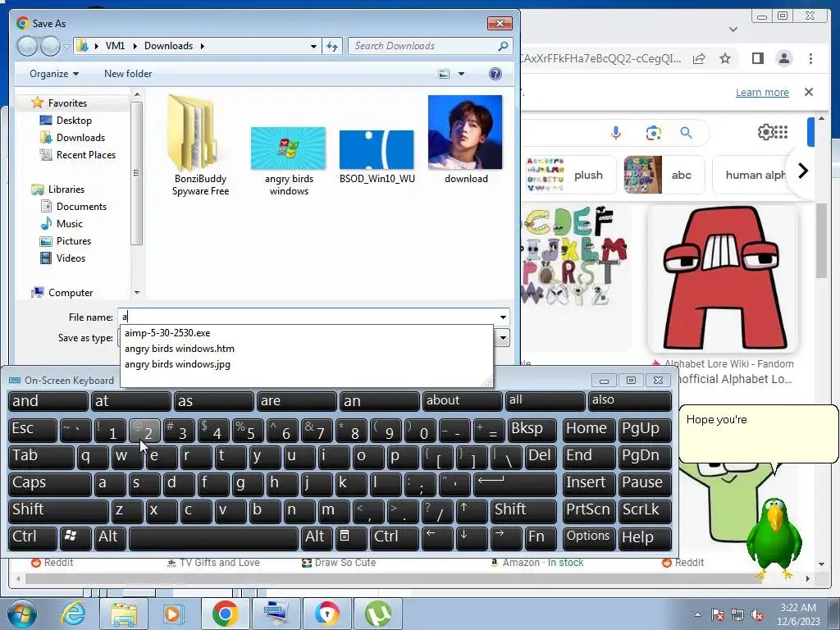
Task: Open the red letter A image result
Action: pyautogui.click(x=722, y=279)
